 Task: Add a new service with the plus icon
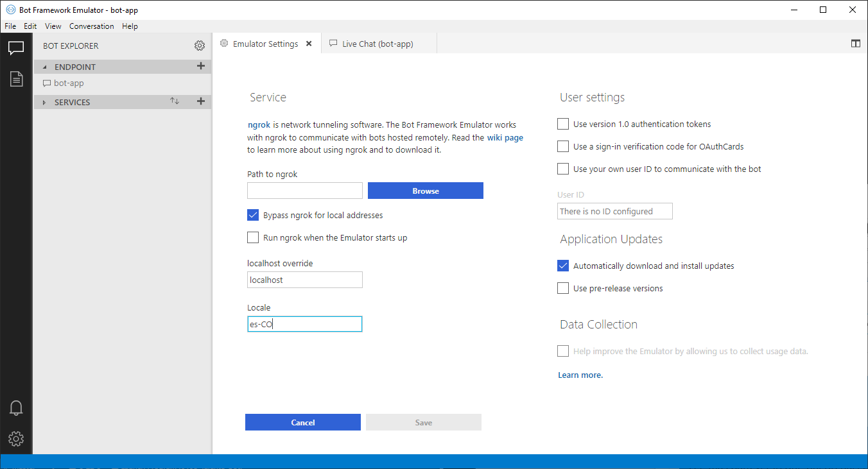click(200, 101)
